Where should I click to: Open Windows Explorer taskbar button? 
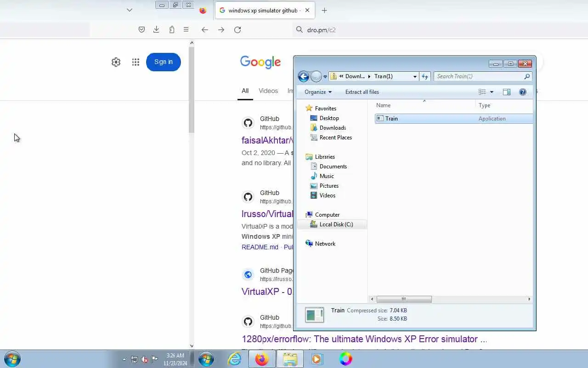(290, 359)
